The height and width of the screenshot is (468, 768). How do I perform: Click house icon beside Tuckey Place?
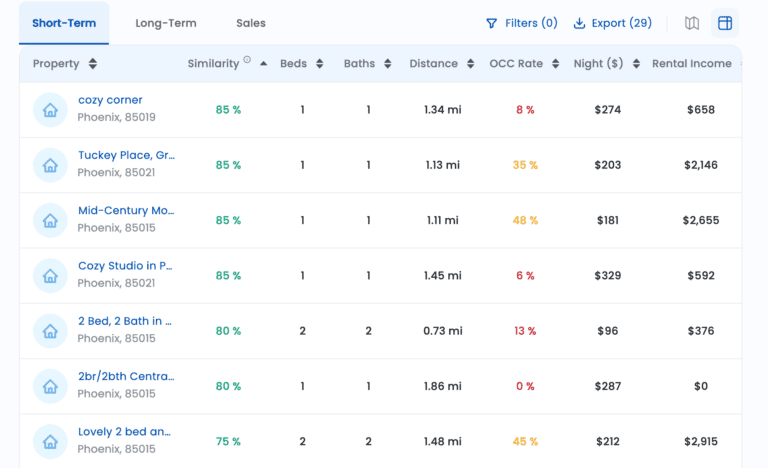tap(50, 165)
